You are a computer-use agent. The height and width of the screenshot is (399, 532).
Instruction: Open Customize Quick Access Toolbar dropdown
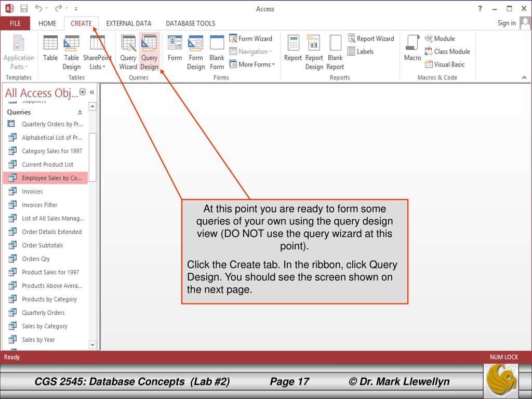pos(76,9)
